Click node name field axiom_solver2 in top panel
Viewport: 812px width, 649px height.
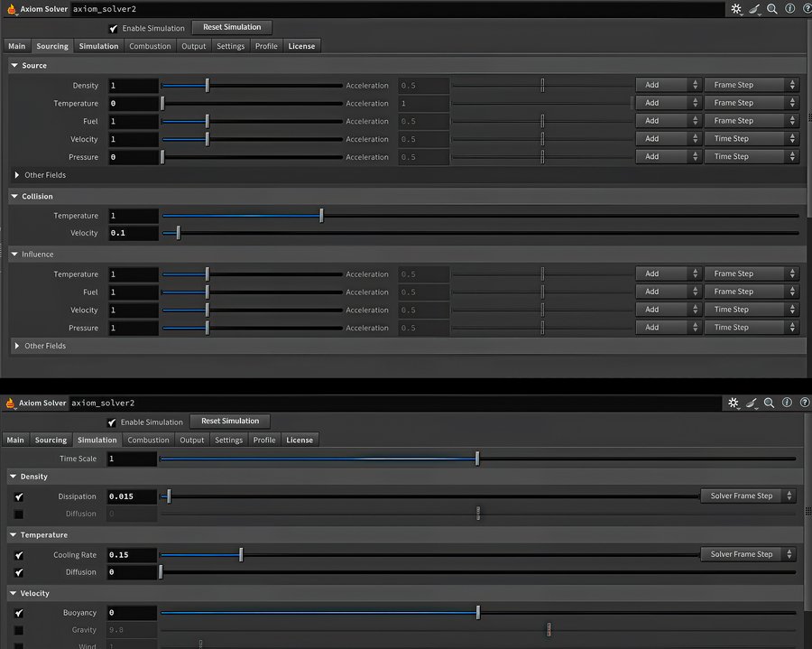396,9
